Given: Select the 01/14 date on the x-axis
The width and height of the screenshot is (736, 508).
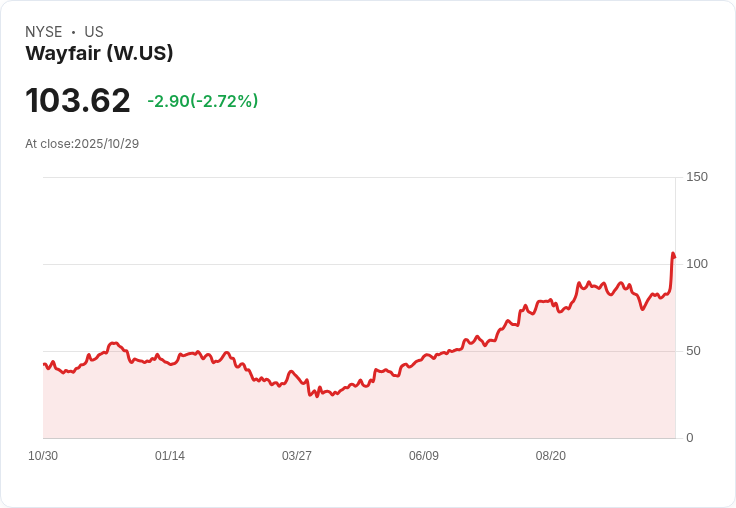Looking at the screenshot, I should click(x=170, y=456).
